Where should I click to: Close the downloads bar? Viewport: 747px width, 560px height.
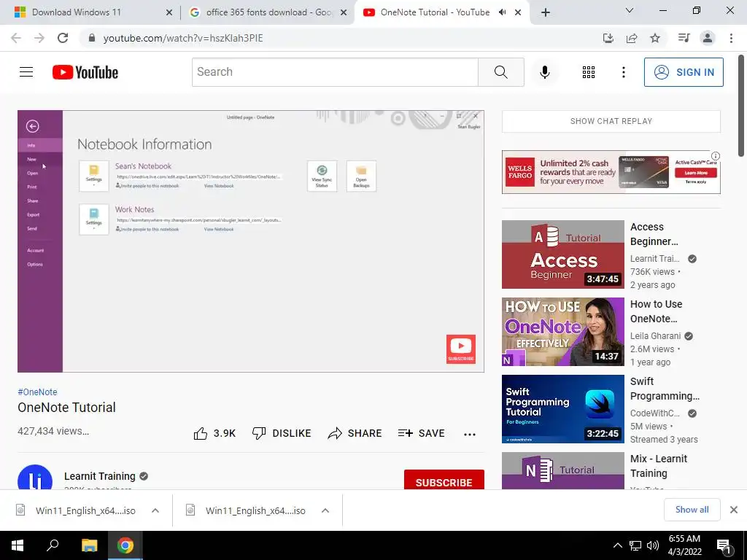(x=734, y=510)
